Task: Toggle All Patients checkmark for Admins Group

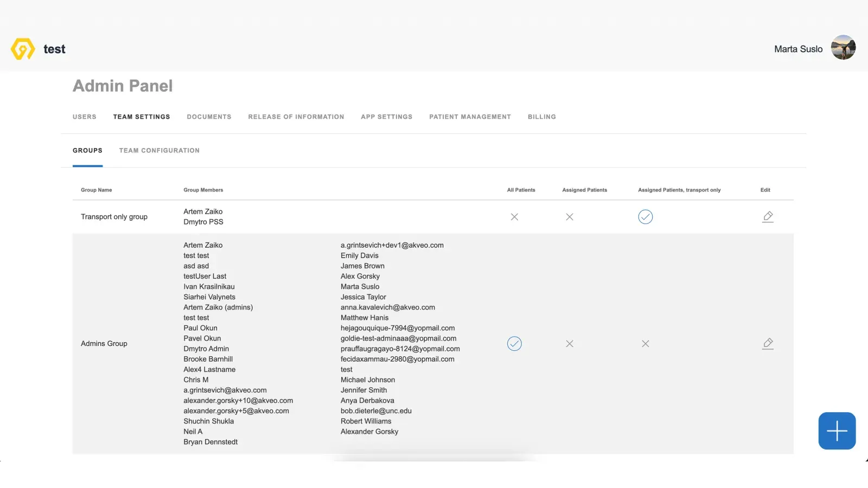Action: pos(514,344)
